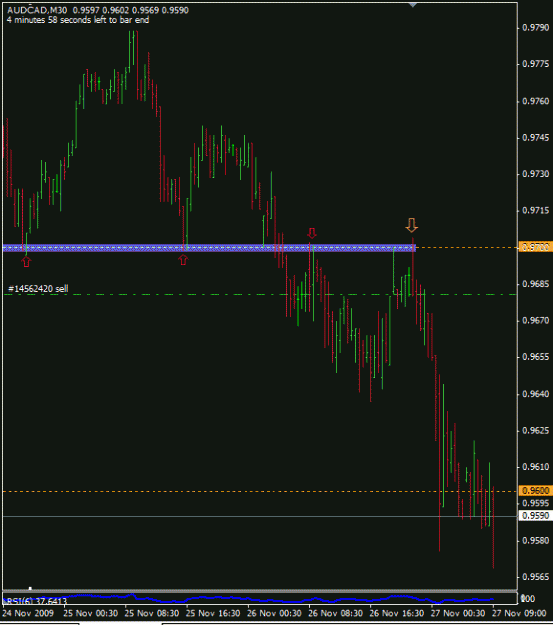This screenshot has width=553, height=625.
Task: Click the 0.9580 price scale label
Action: point(535,541)
